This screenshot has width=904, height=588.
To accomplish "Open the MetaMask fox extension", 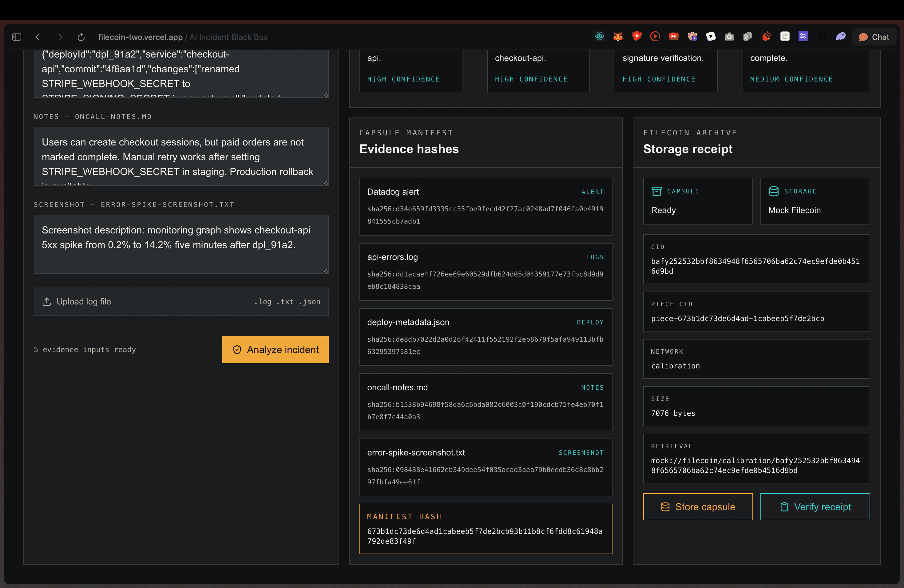I will tap(618, 37).
